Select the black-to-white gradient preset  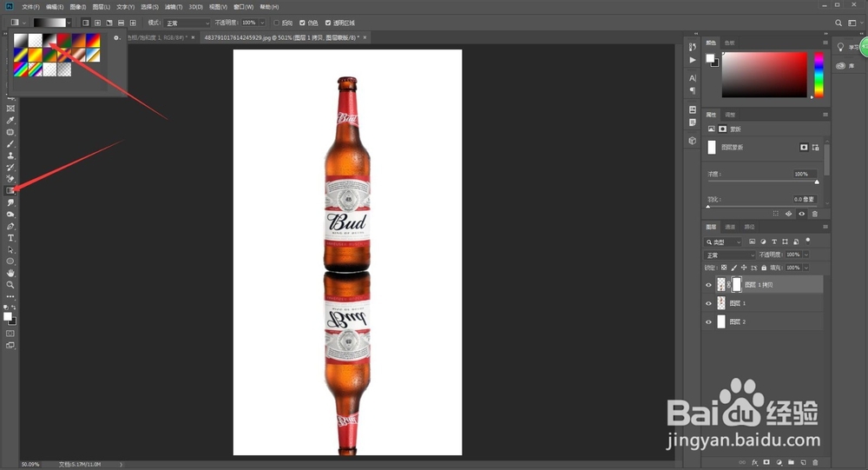[49, 40]
